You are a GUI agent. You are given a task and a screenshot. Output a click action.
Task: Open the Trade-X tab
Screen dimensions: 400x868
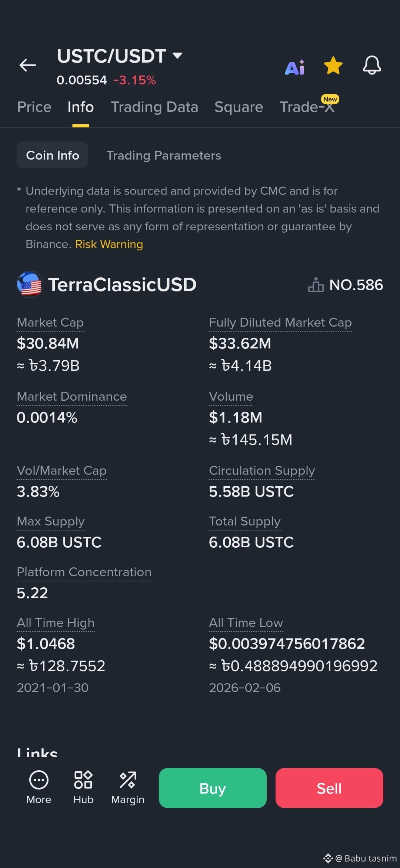point(307,107)
